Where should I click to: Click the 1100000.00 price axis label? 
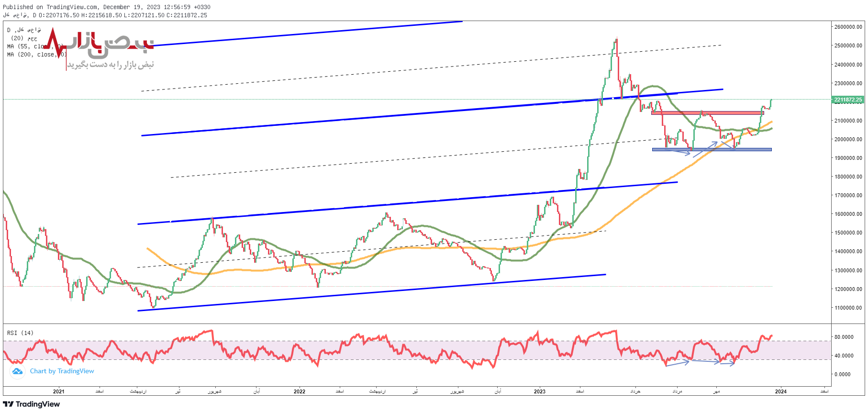[848, 308]
